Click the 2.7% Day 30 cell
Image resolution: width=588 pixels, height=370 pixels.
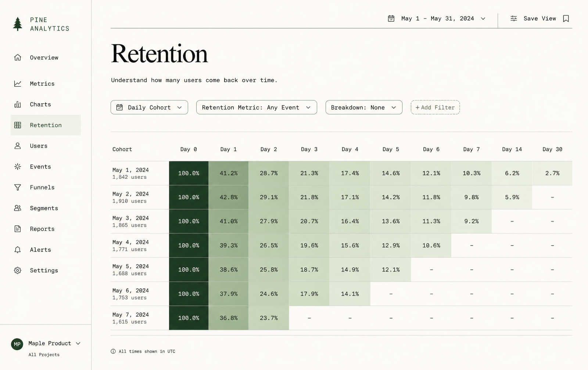552,173
